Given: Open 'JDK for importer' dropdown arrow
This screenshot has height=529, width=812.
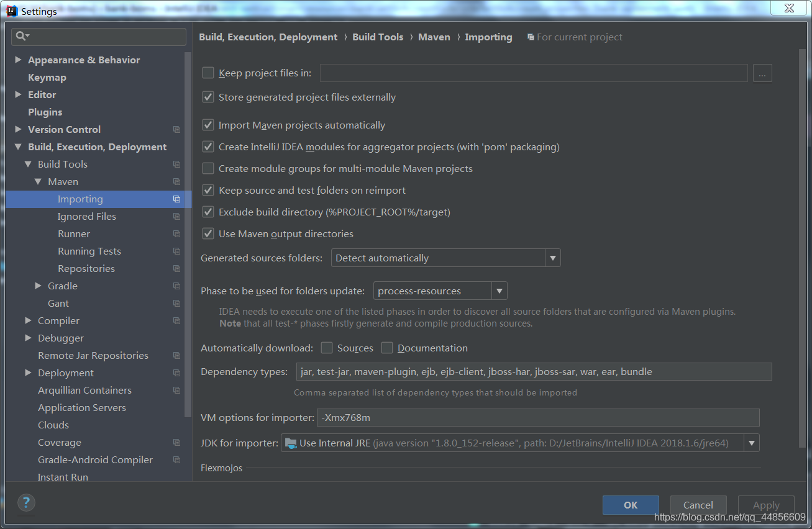Looking at the screenshot, I should coord(752,443).
